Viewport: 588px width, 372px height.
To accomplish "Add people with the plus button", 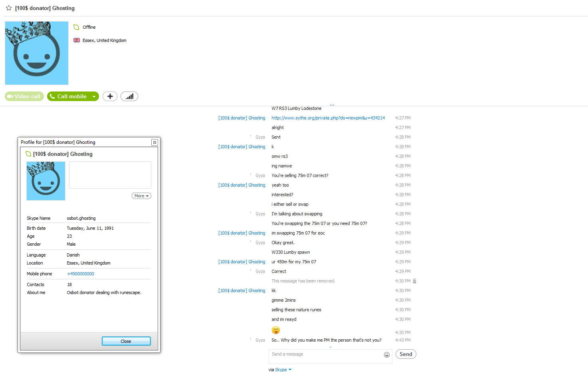I will pyautogui.click(x=110, y=96).
